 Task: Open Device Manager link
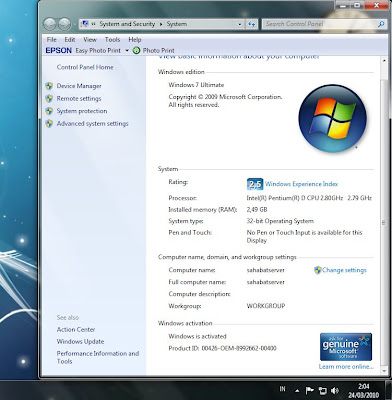(x=79, y=86)
